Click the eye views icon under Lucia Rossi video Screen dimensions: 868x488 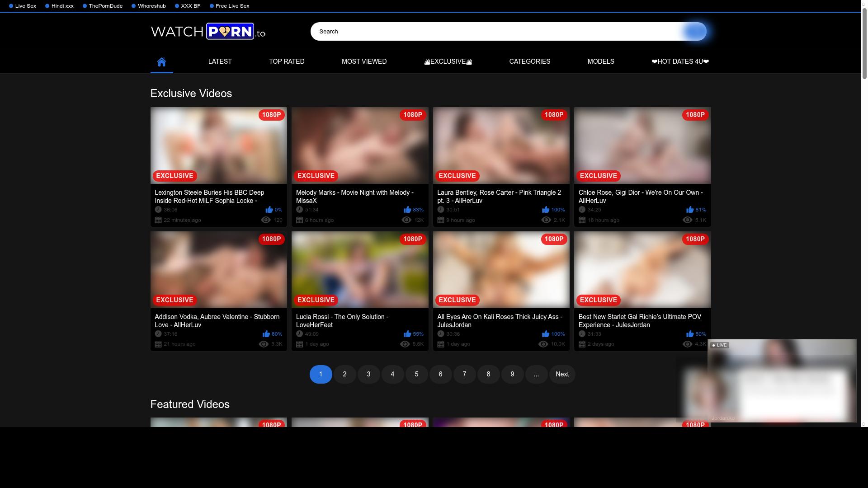point(405,344)
